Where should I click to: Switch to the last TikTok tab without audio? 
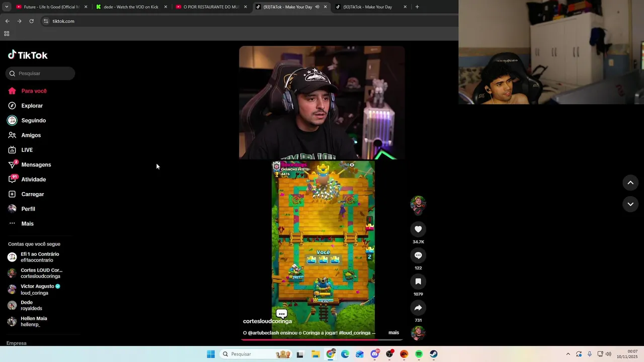click(x=372, y=7)
